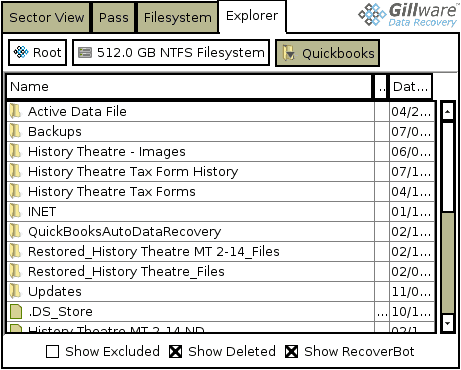Select History Theatre - Images entry
461x370 pixels.
click(x=107, y=152)
